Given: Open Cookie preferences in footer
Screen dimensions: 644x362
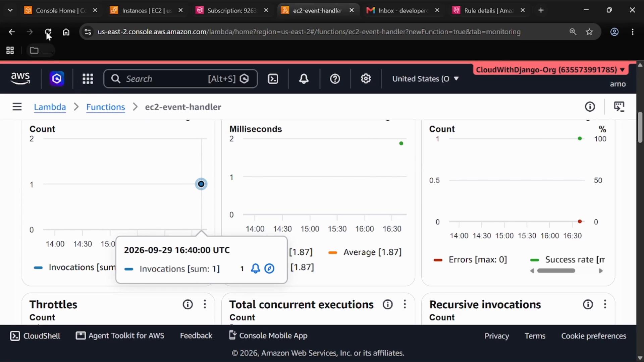Looking at the screenshot, I should (594, 336).
